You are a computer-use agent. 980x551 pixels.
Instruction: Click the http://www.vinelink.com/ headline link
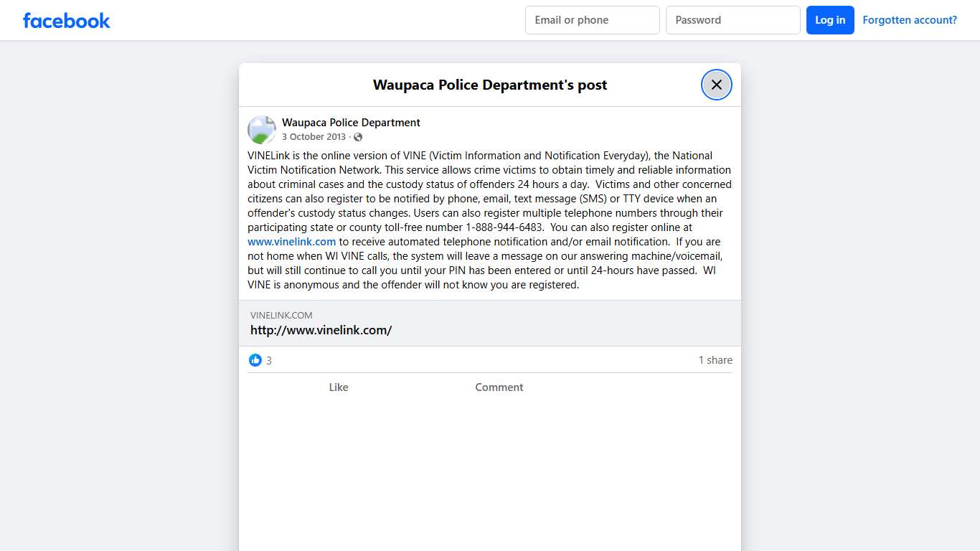click(x=321, y=330)
